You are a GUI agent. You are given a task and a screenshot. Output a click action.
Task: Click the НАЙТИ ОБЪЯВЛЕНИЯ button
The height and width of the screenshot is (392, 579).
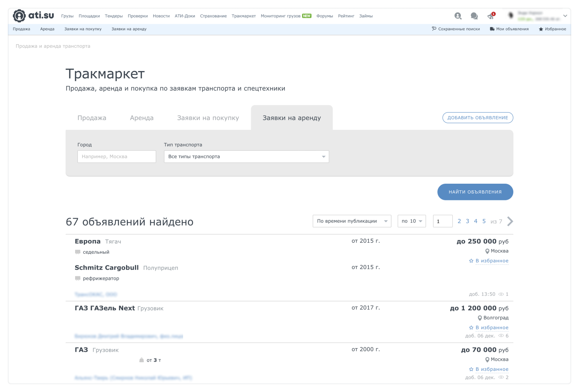(x=475, y=192)
